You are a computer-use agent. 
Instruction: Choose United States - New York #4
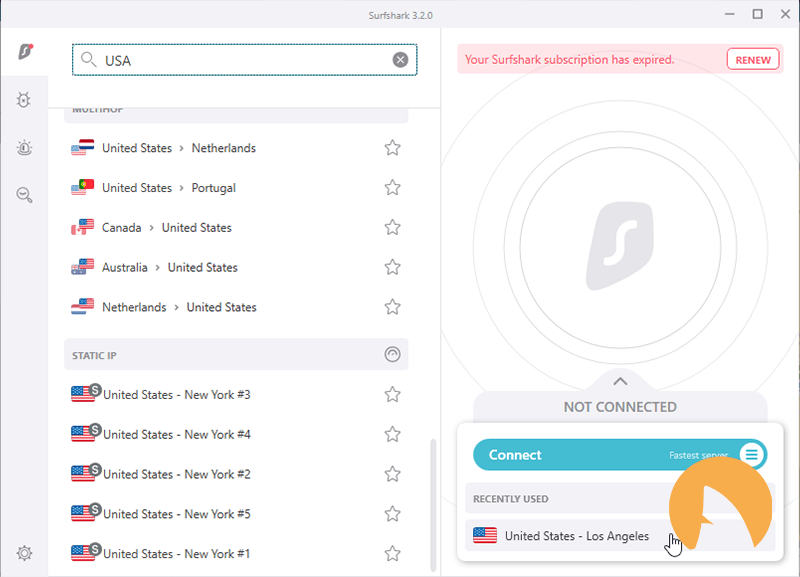point(236,434)
